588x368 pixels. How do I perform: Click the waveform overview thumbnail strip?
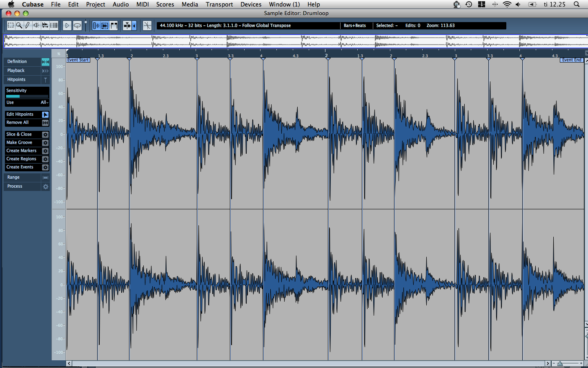[x=296, y=41]
